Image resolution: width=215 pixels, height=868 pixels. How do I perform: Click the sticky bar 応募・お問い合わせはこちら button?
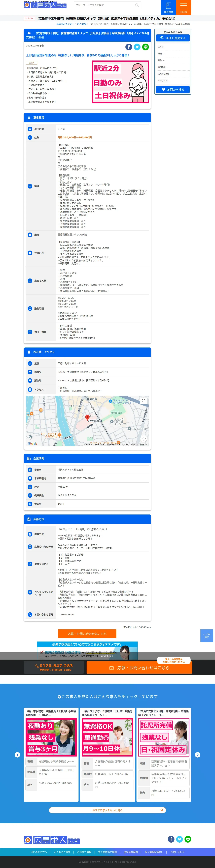click(x=139, y=668)
